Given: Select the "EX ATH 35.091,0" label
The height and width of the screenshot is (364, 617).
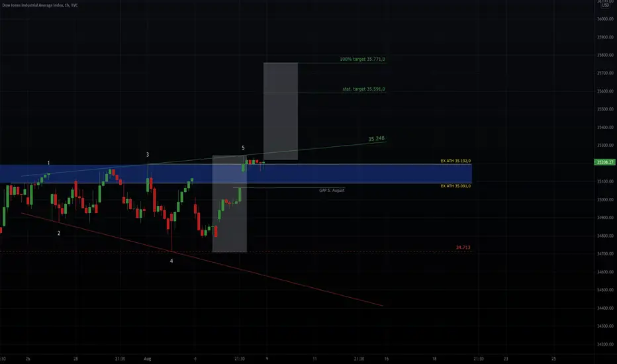Looking at the screenshot, I should click(455, 186).
